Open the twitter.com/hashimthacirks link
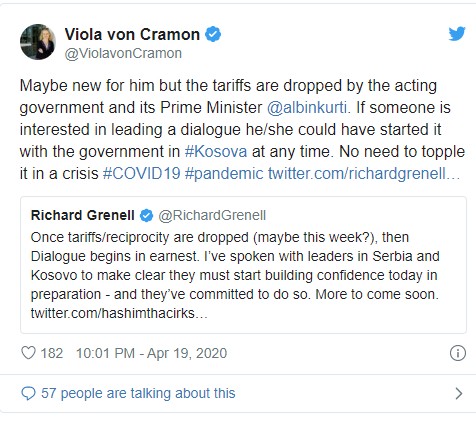476x442 pixels. click(x=119, y=313)
